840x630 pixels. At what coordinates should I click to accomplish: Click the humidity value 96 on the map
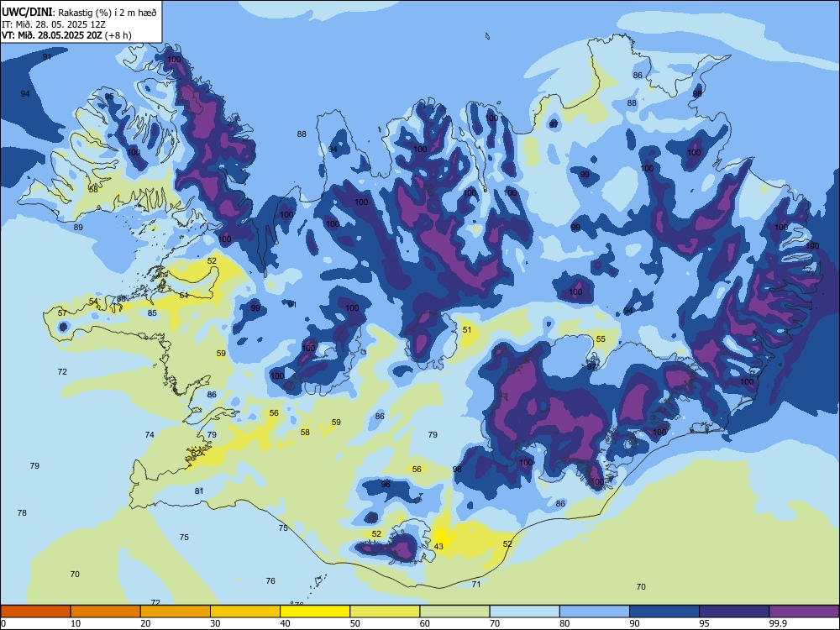pos(386,485)
